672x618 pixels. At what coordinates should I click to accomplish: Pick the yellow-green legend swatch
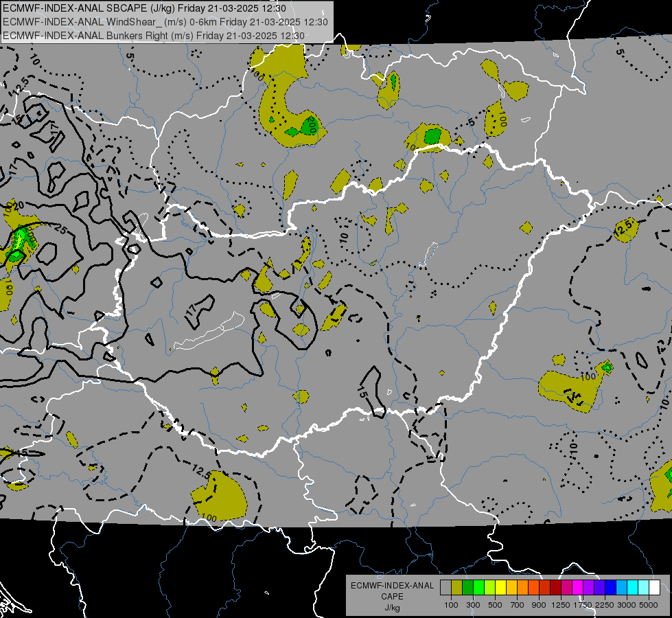click(x=490, y=588)
